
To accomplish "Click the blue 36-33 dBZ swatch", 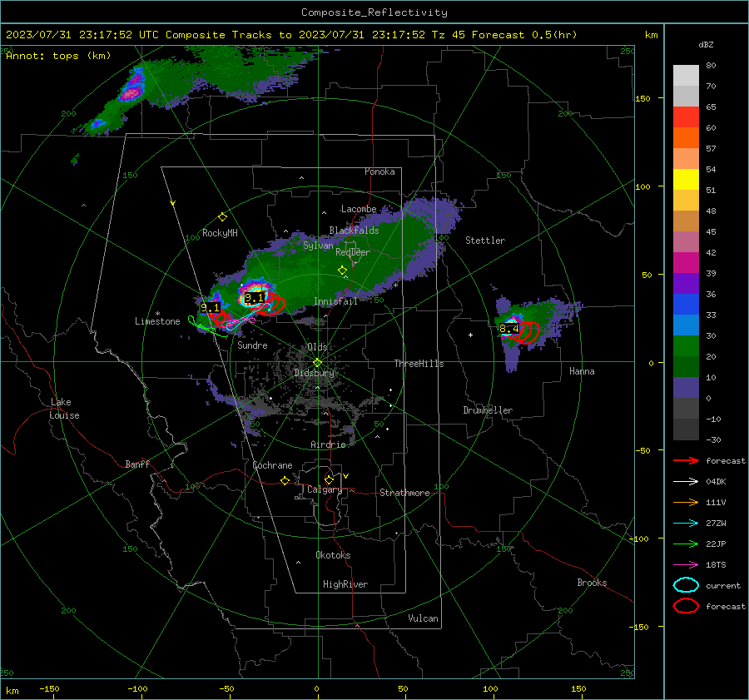I will 686,305.
